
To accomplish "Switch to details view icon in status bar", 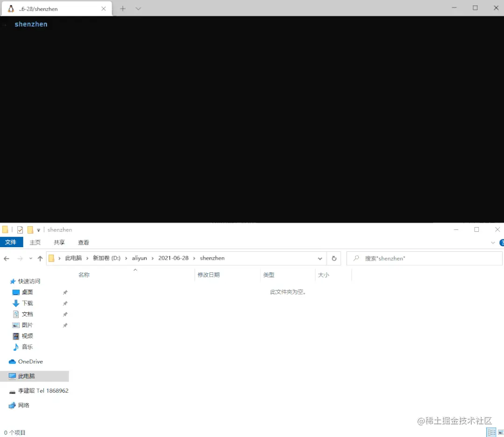I will coord(491,432).
